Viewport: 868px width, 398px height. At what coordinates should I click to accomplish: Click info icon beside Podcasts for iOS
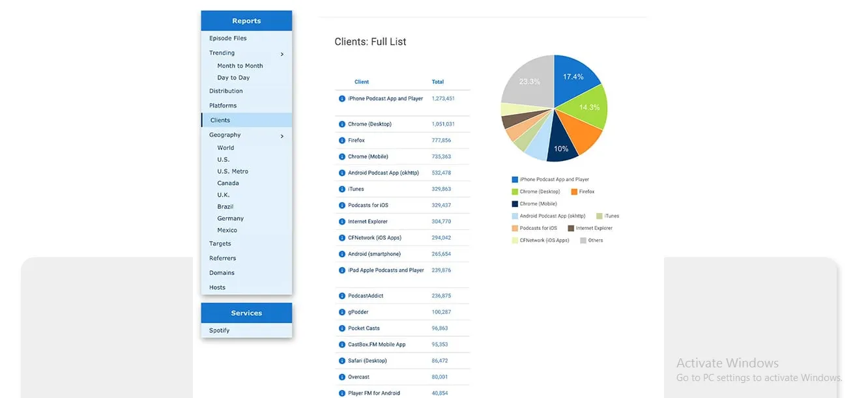pos(342,206)
